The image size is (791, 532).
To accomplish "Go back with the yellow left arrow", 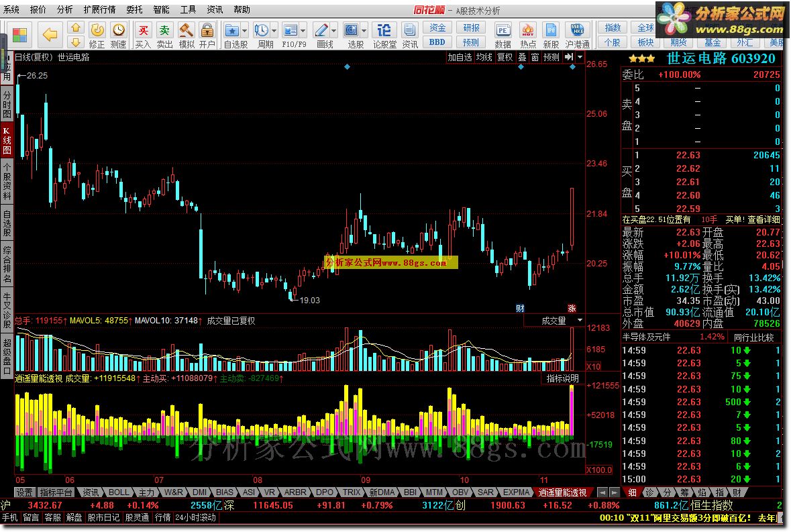I will pos(50,35).
